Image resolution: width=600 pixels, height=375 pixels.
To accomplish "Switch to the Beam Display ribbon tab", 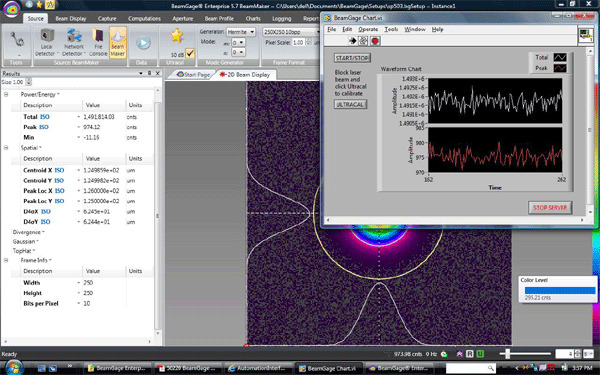I will click(71, 18).
